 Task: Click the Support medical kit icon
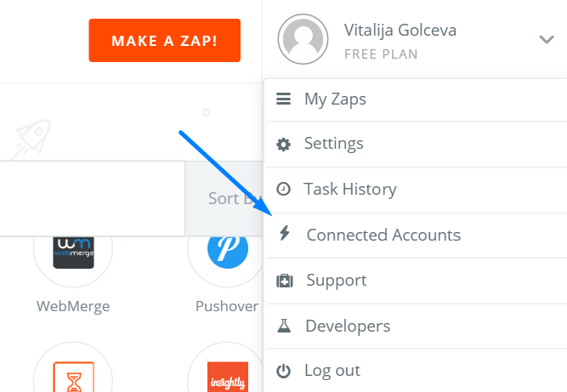(x=285, y=281)
